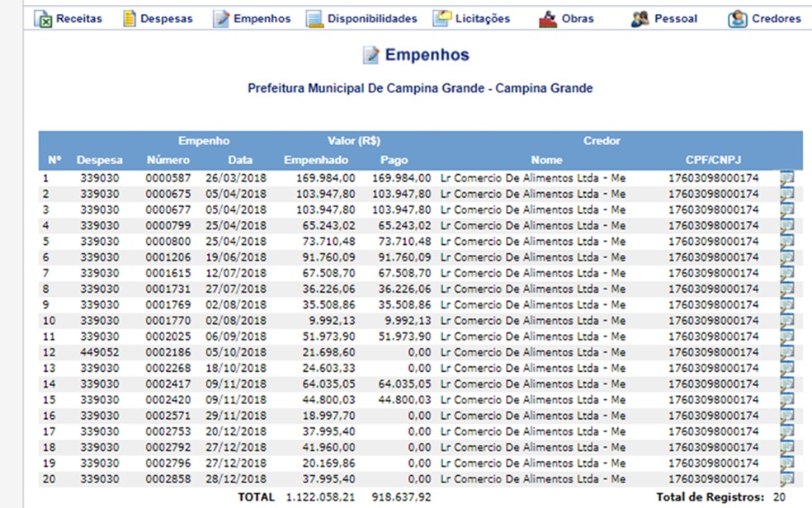
Task: Open details icon for empenho 0002420
Action: point(786,400)
